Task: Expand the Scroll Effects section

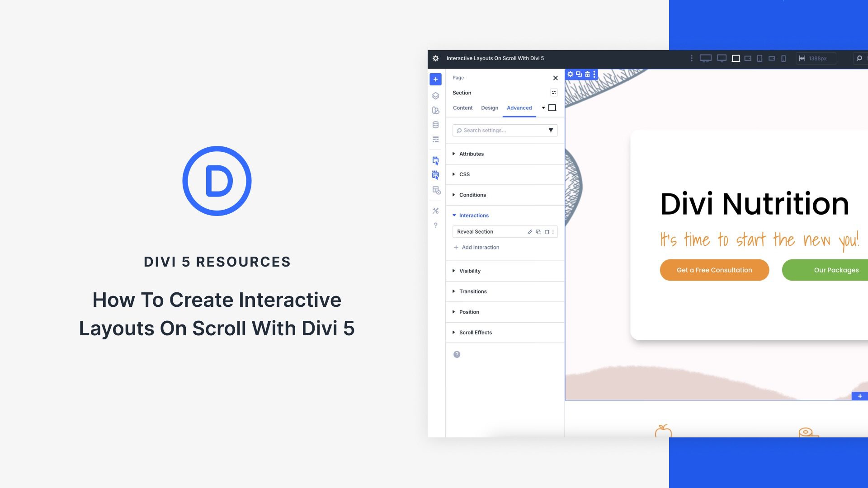Action: point(475,332)
